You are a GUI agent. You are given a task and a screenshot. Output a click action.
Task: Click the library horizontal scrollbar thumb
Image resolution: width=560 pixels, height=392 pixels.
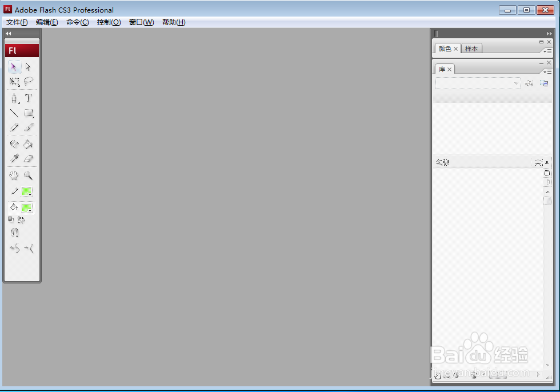[x=498, y=375]
